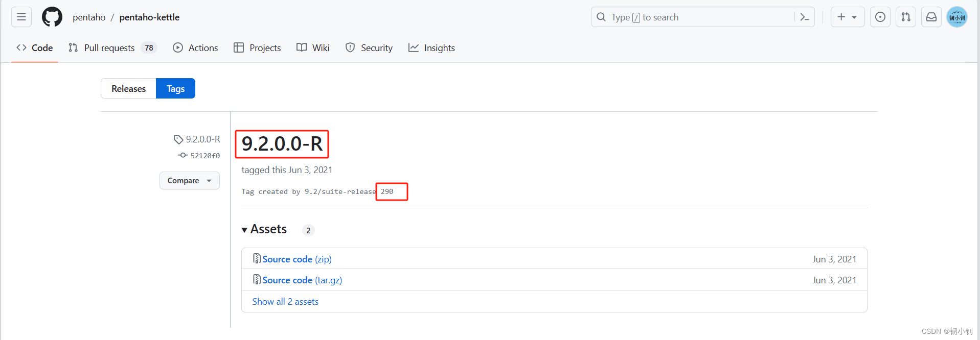
Task: Open the create new plus menu
Action: pyautogui.click(x=848, y=17)
